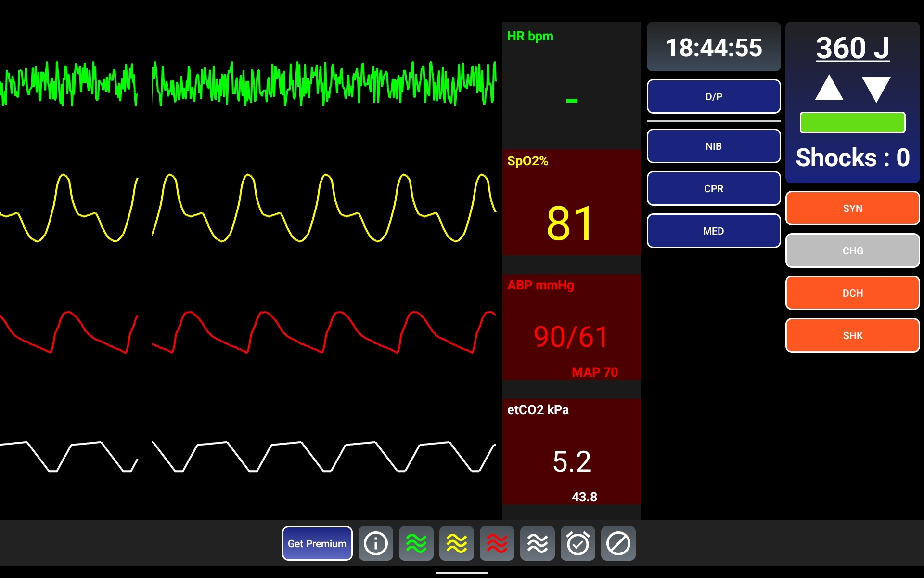Decrease energy with the down arrow
This screenshot has height=578, width=924.
pyautogui.click(x=876, y=89)
